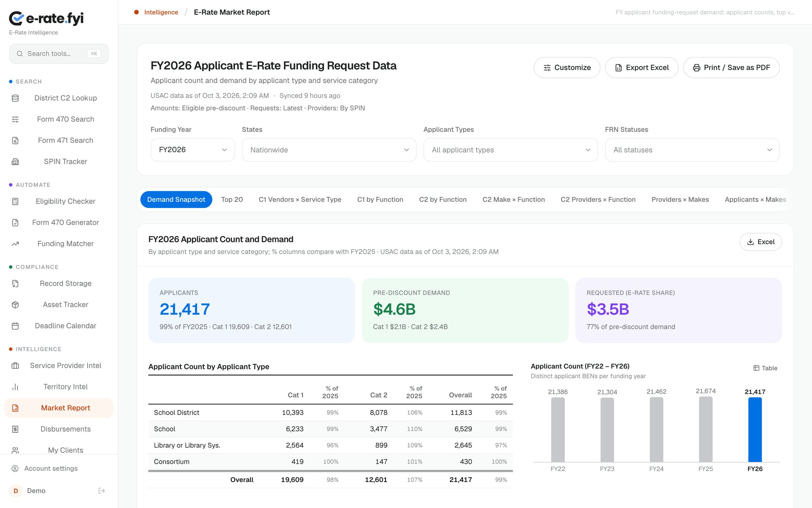Click the Overall total 21,417 table cell
The height and width of the screenshot is (508, 812).
pos(460,480)
